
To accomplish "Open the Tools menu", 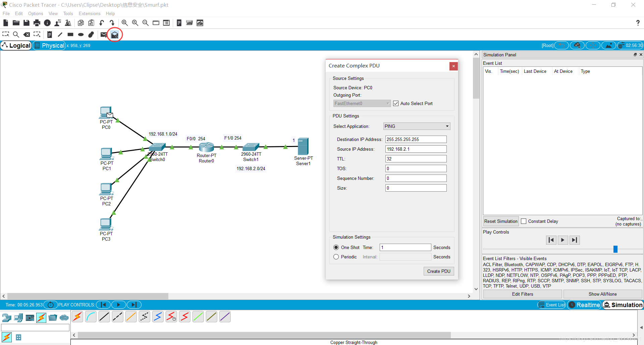I will (x=68, y=13).
